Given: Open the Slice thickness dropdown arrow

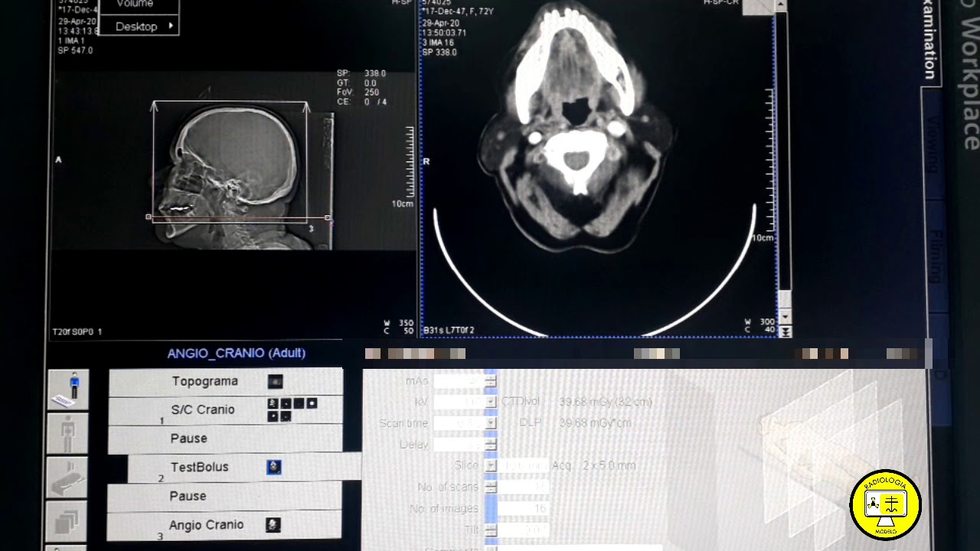Looking at the screenshot, I should [x=490, y=465].
